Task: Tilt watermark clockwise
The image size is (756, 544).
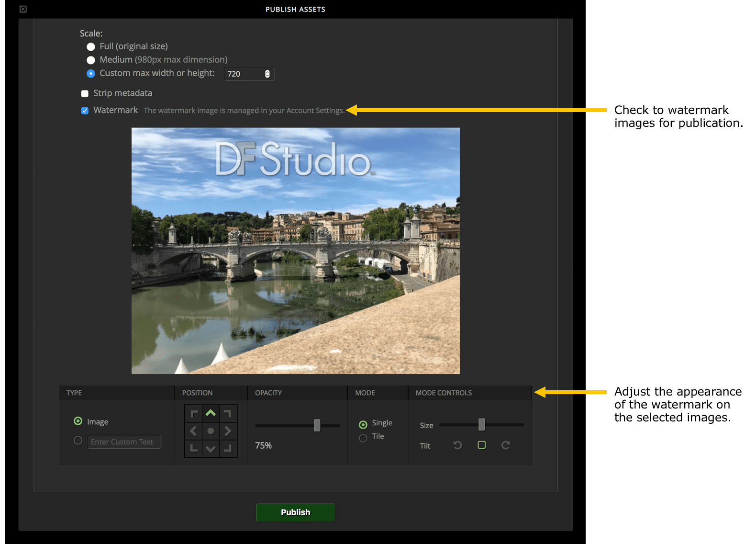Action: [506, 445]
